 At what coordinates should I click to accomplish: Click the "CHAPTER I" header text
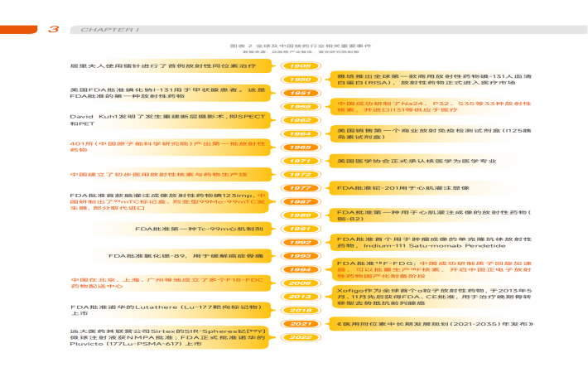(110, 30)
